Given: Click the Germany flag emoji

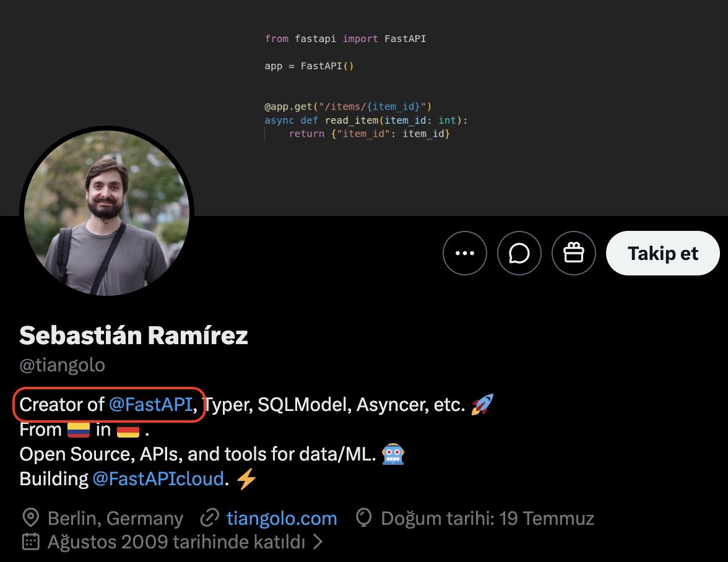Looking at the screenshot, I should [128, 430].
